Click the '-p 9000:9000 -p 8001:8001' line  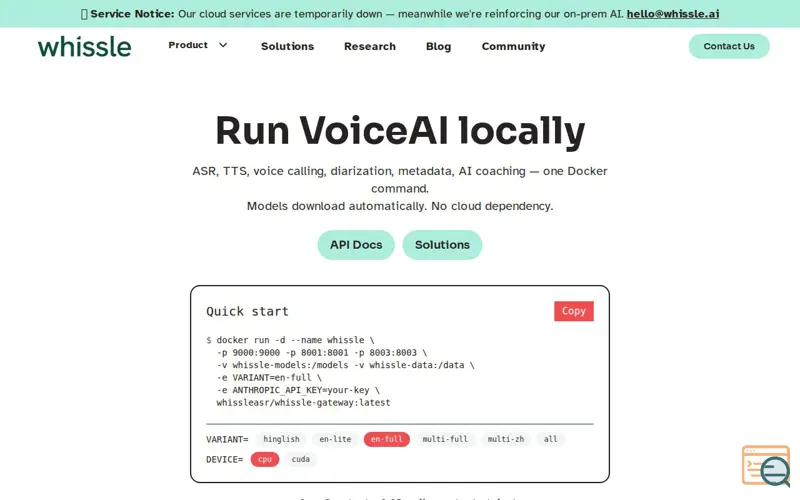click(x=321, y=353)
